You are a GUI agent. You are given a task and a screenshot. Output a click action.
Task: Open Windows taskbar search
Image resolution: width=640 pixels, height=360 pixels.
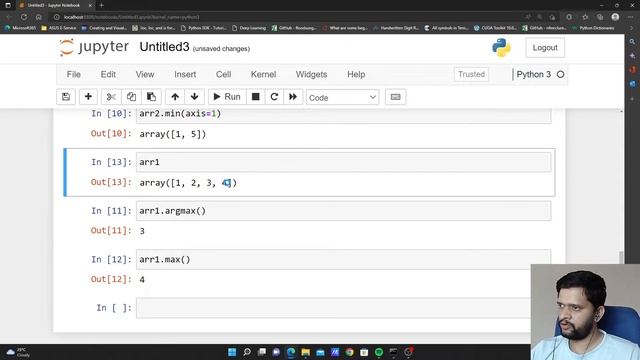pos(247,352)
